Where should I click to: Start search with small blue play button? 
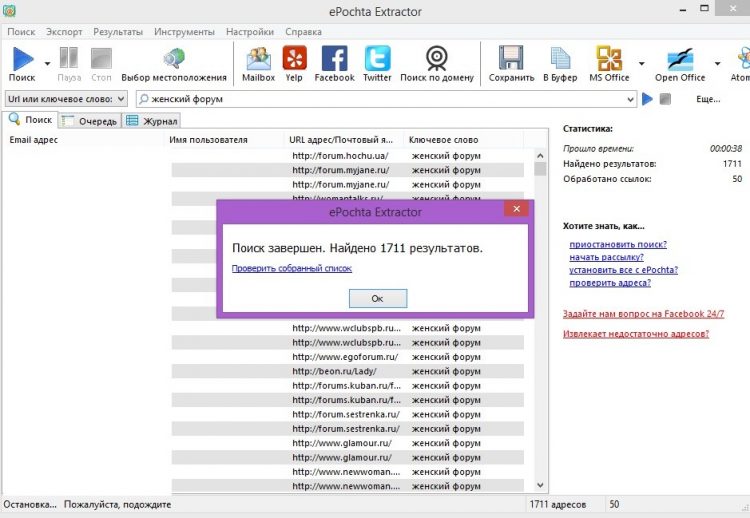647,99
